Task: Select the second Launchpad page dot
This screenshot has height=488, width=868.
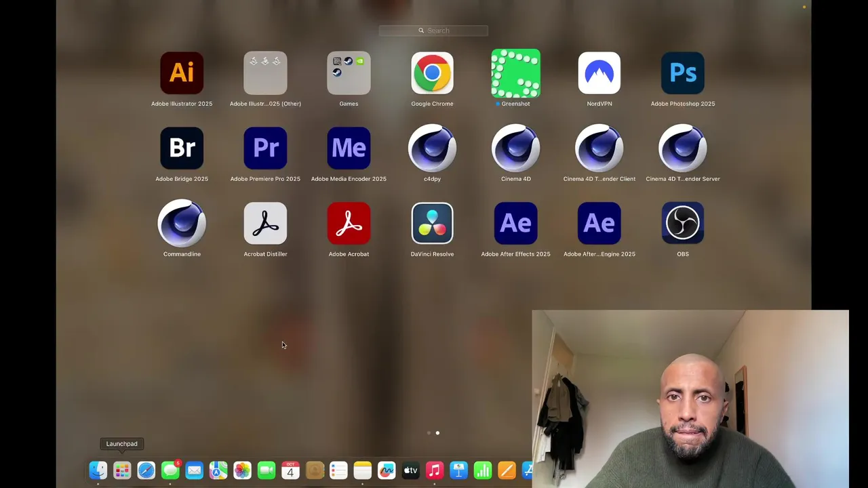Action: pos(437,432)
